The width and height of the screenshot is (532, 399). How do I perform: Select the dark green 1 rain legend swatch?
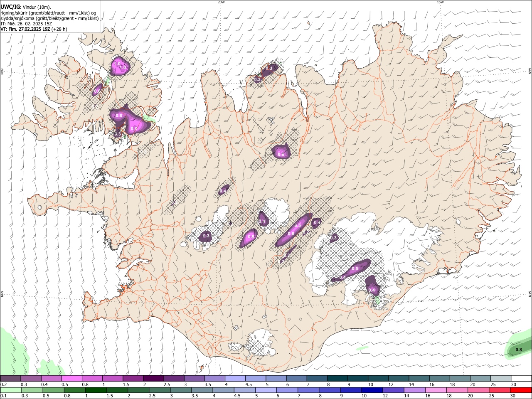pyautogui.click(x=96, y=390)
